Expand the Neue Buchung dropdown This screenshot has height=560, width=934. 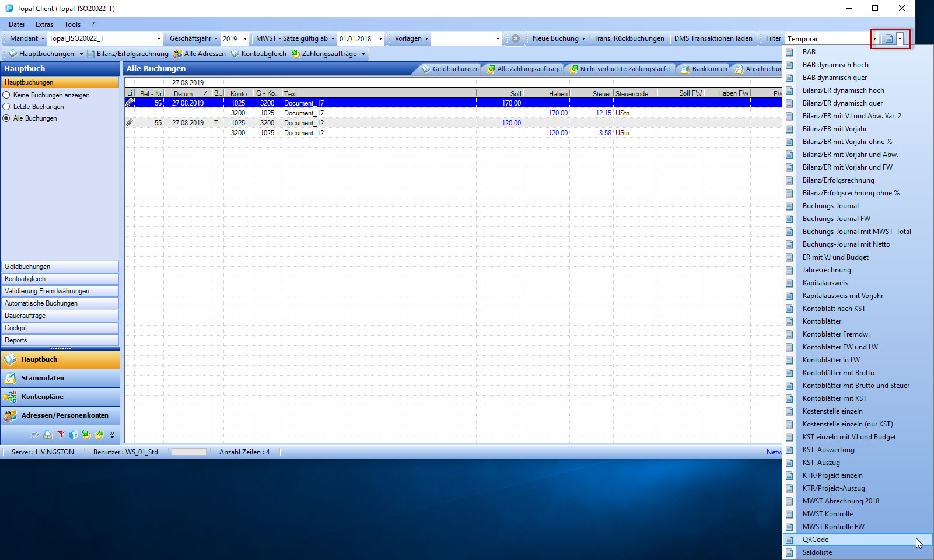pos(583,39)
